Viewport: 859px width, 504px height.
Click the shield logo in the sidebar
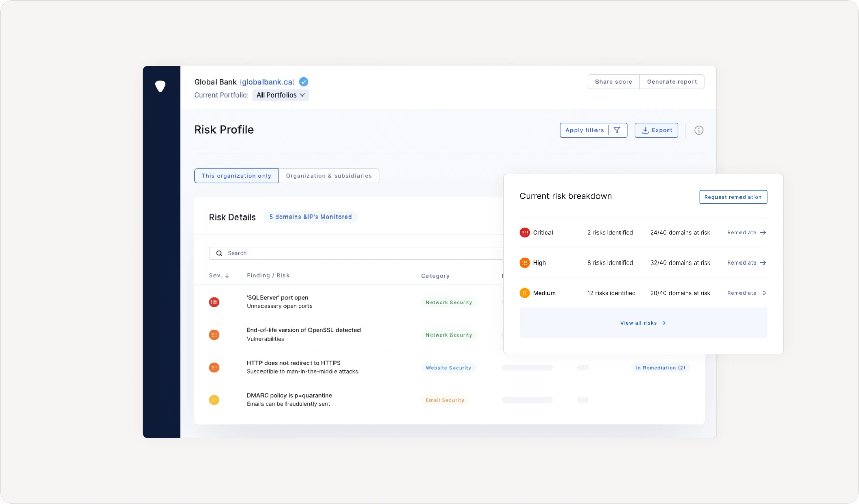[x=160, y=86]
